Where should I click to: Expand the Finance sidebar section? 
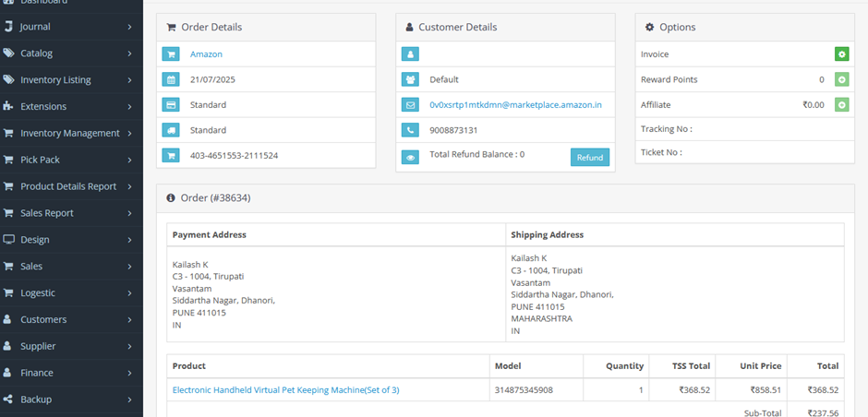pyautogui.click(x=69, y=373)
